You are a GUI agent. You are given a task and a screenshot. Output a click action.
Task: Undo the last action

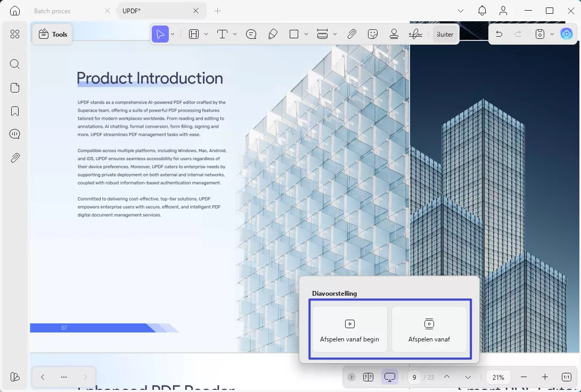(499, 34)
